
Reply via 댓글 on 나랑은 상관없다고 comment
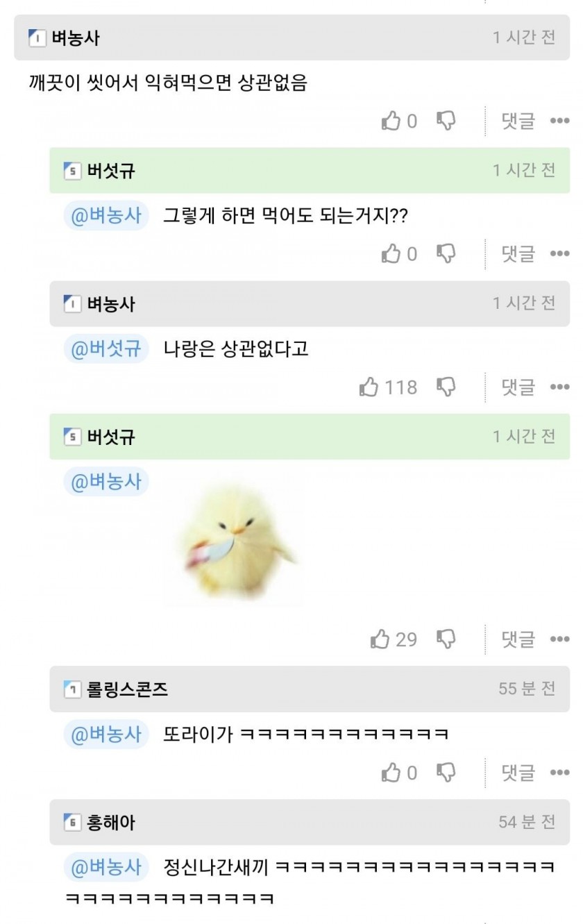point(518,387)
